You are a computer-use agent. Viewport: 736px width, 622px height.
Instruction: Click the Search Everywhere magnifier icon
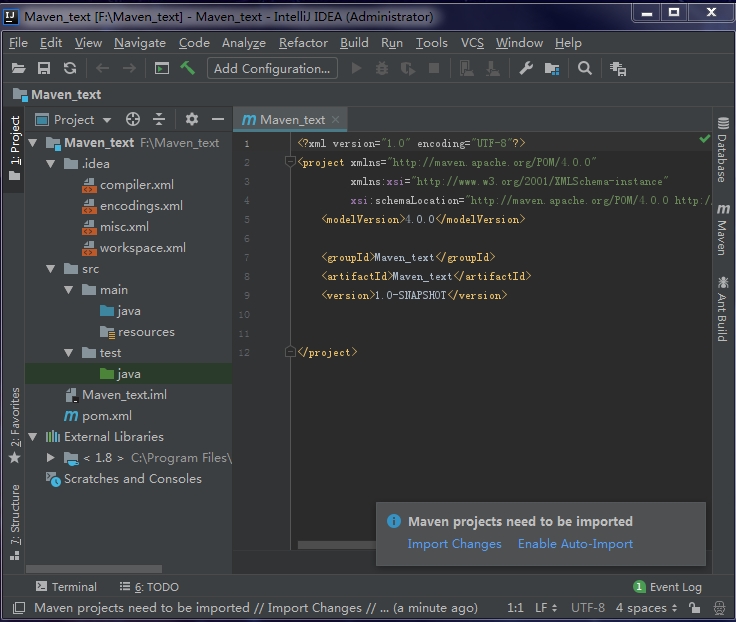click(x=585, y=69)
